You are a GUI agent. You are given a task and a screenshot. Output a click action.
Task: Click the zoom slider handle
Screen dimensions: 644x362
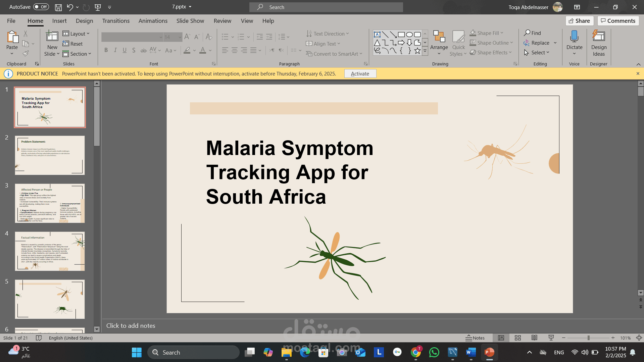click(x=588, y=338)
